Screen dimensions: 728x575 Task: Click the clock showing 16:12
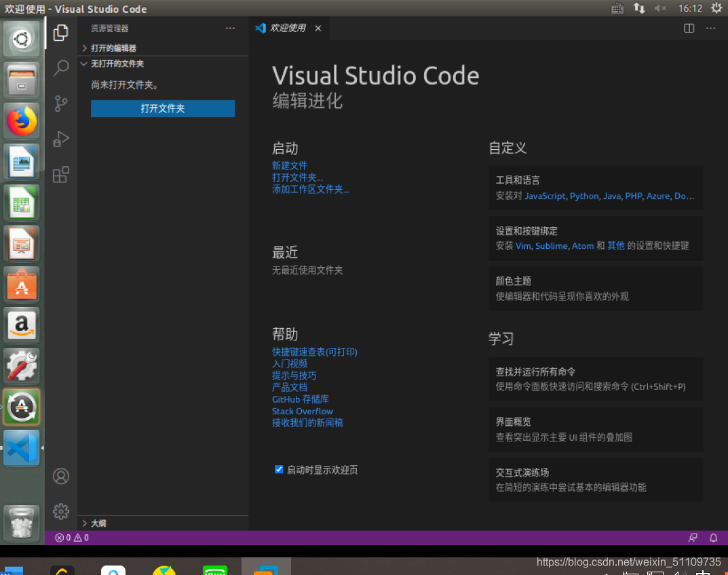690,8
